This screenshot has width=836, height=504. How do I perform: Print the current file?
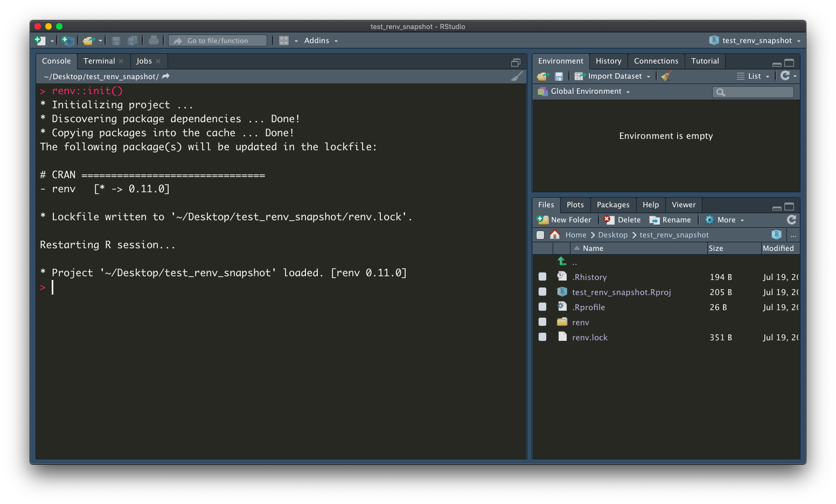pyautogui.click(x=154, y=40)
